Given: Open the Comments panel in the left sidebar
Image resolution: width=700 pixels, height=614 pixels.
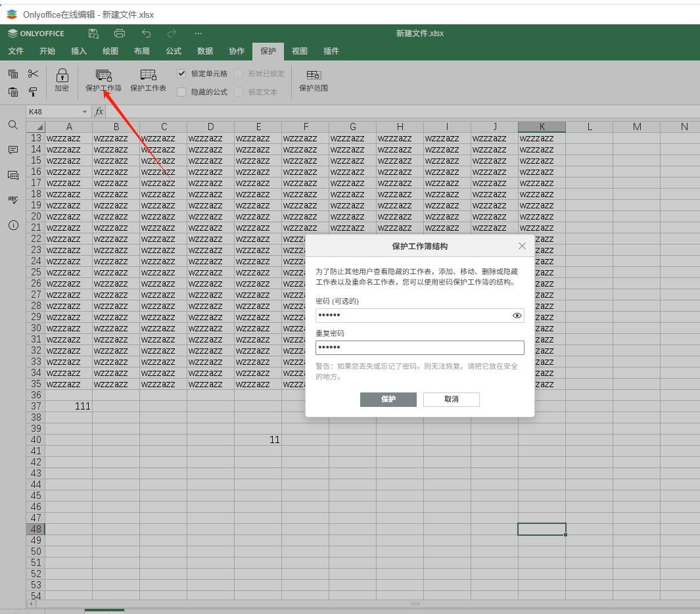Looking at the screenshot, I should click(x=13, y=150).
